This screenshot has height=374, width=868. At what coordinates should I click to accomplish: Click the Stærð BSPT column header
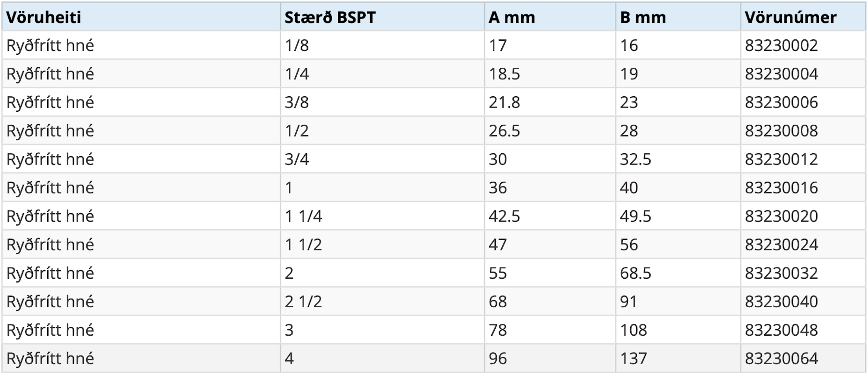click(x=330, y=17)
